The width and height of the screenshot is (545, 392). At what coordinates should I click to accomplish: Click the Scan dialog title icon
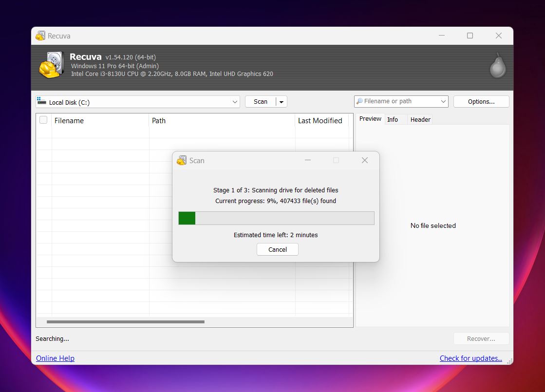(182, 160)
